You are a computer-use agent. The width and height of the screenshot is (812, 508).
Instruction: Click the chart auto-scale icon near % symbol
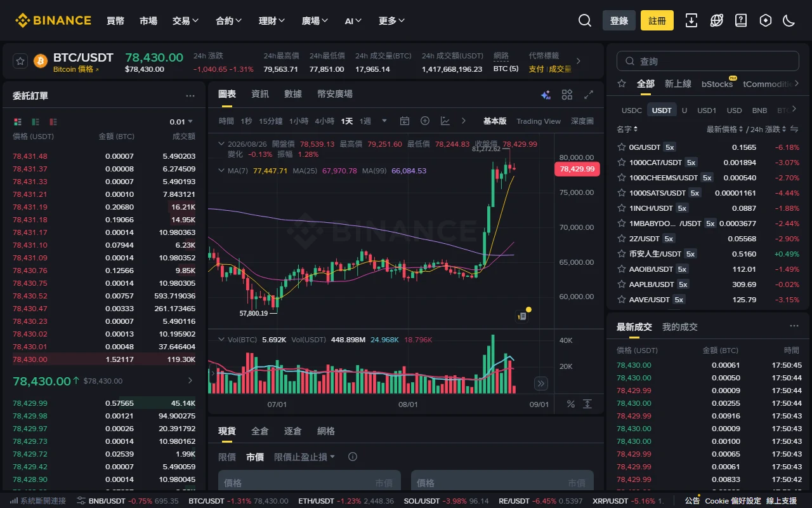pyautogui.click(x=587, y=404)
